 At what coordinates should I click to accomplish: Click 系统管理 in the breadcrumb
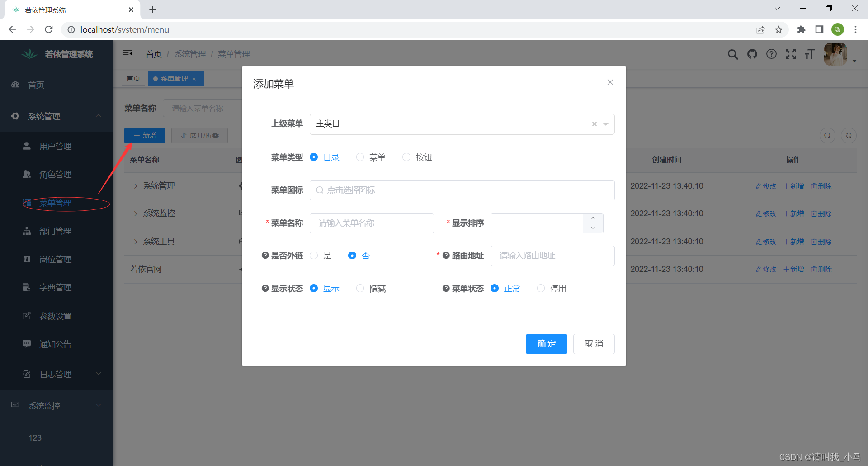[190, 54]
